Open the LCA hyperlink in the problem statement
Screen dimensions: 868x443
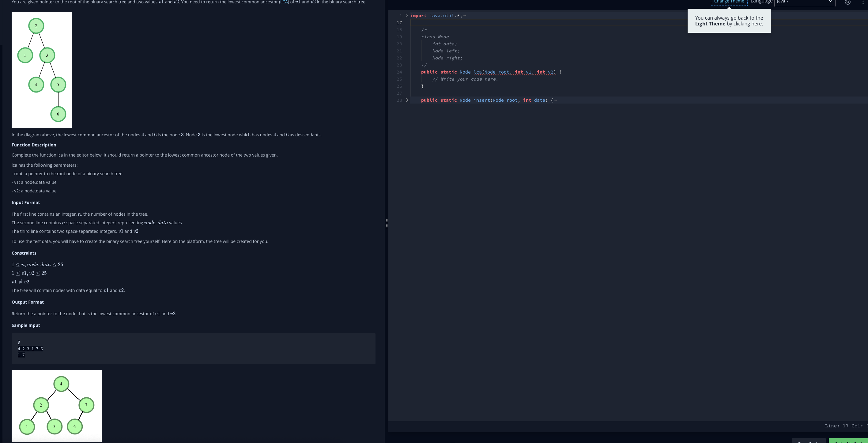(284, 2)
